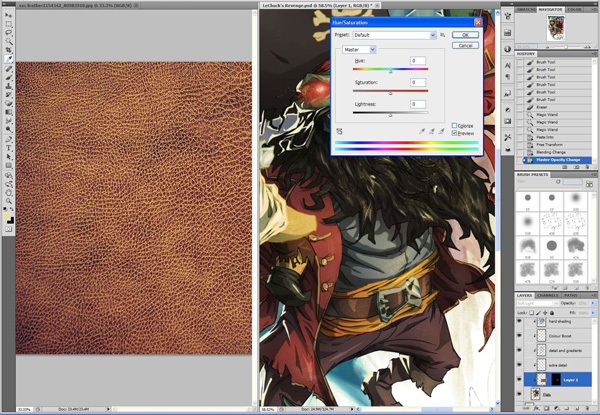Open the Character panel icon in dock
600x415 pixels.
[x=508, y=65]
